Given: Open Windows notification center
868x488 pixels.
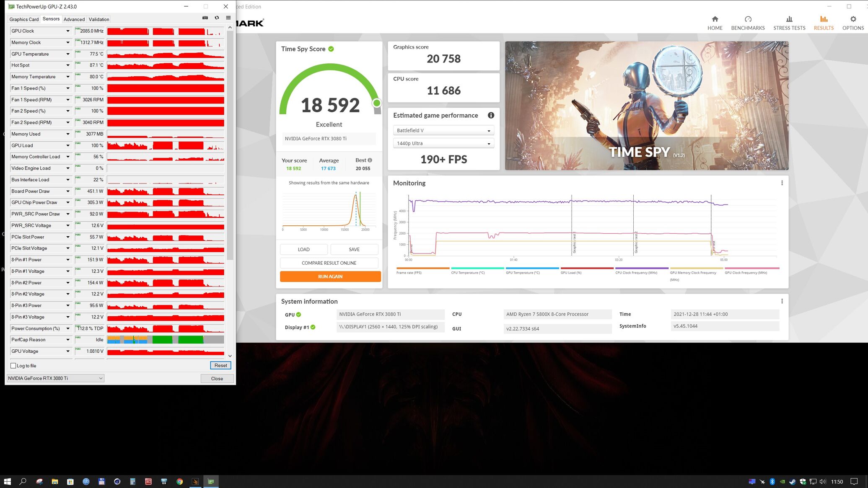Looking at the screenshot, I should (x=854, y=481).
